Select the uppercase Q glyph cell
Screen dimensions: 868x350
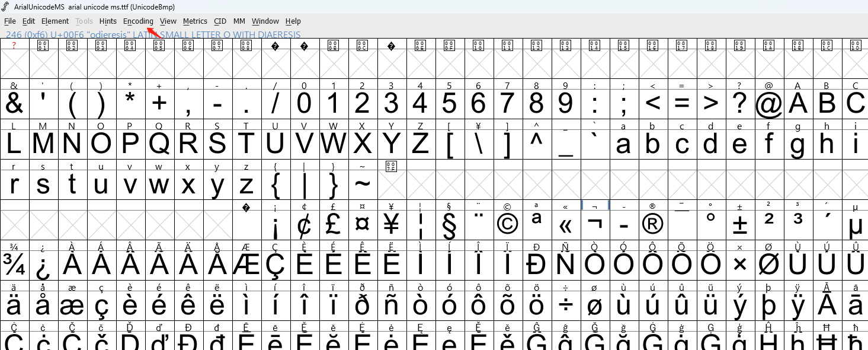[159, 144]
